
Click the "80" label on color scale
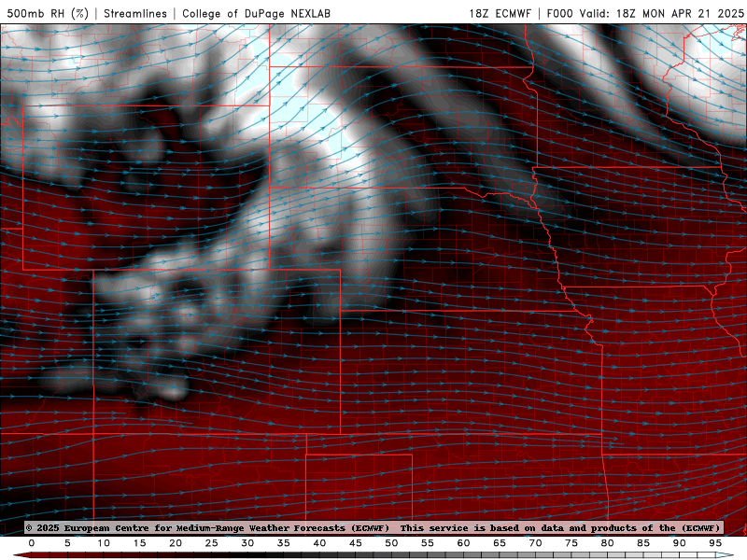click(x=607, y=543)
